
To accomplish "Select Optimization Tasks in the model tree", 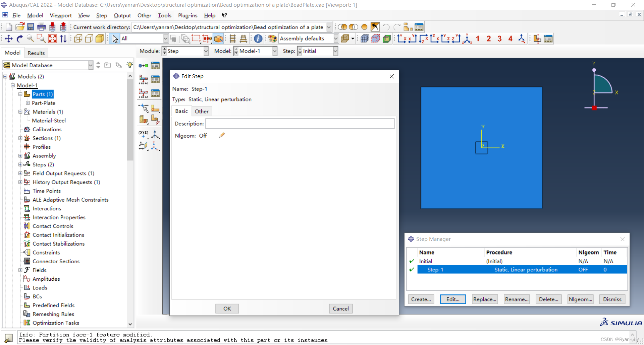I will [x=56, y=323].
